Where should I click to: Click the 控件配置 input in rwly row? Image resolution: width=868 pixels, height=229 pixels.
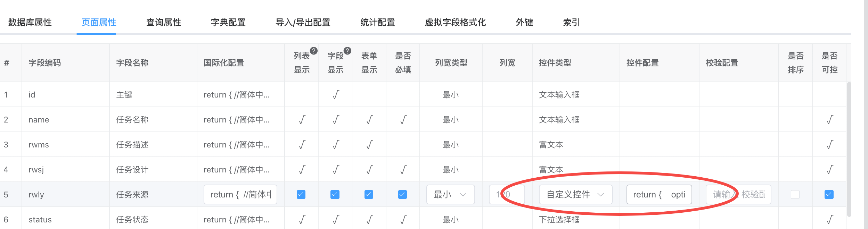(659, 195)
